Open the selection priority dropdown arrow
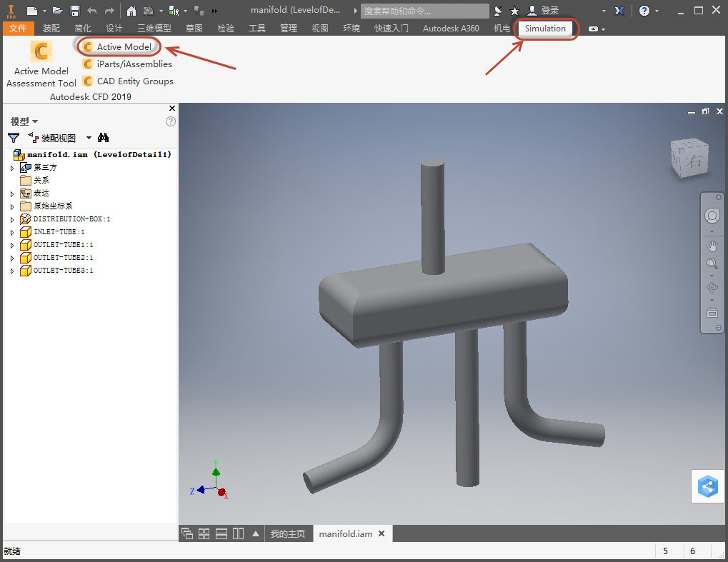This screenshot has height=562, width=728. [x=185, y=11]
